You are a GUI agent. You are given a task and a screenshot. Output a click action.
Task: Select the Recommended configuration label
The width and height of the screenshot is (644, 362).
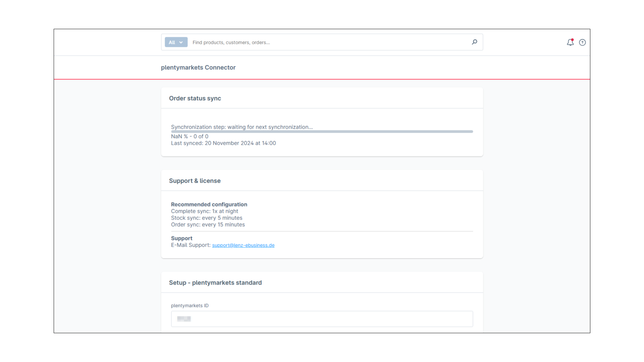[209, 204]
